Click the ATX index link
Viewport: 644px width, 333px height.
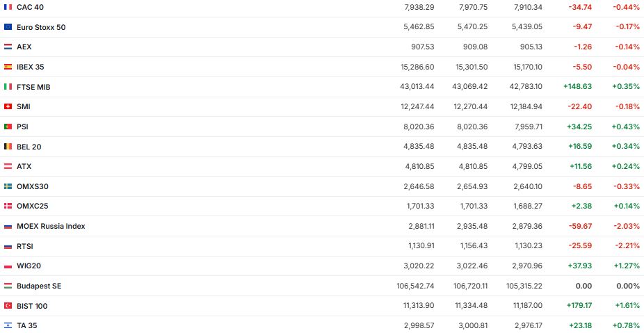click(24, 166)
